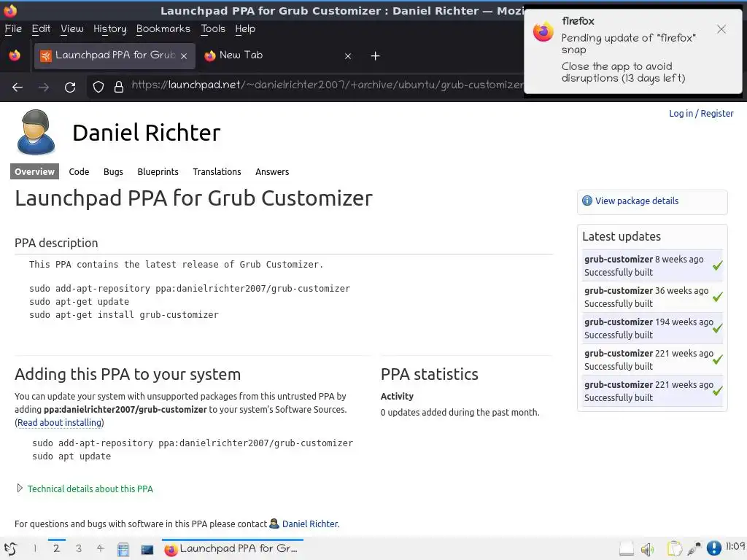The image size is (747, 560).
Task: Switch to the New Tab browser tab
Action: [279, 55]
